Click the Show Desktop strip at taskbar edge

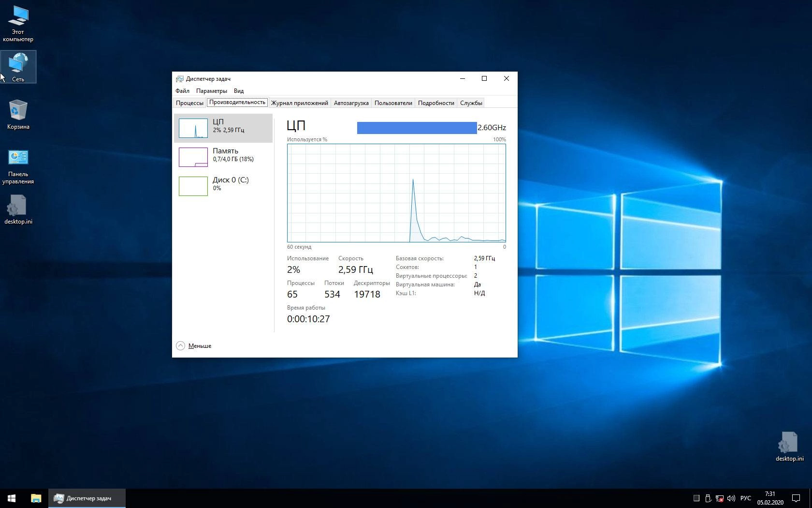pos(811,498)
